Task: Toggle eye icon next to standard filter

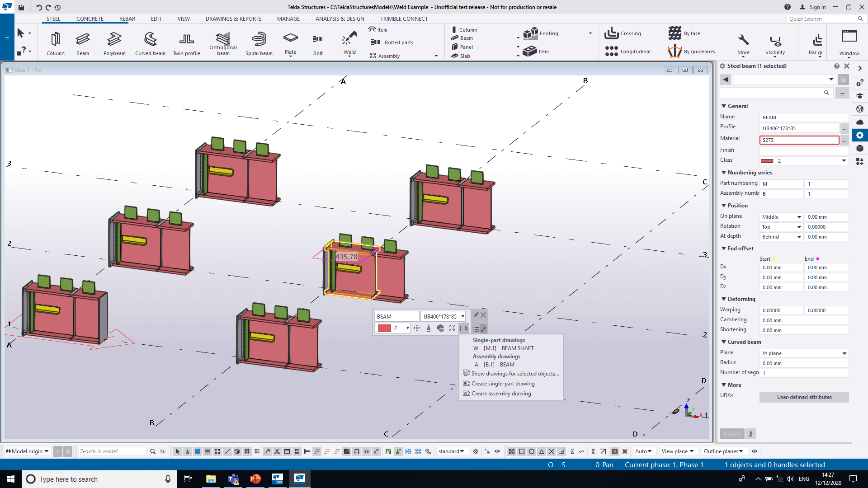Action: [497, 451]
